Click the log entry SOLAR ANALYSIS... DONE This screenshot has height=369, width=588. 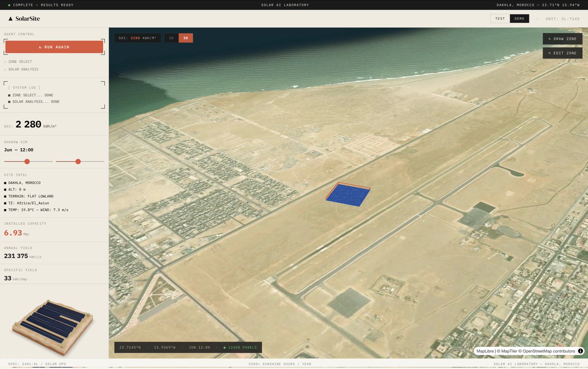pos(36,101)
